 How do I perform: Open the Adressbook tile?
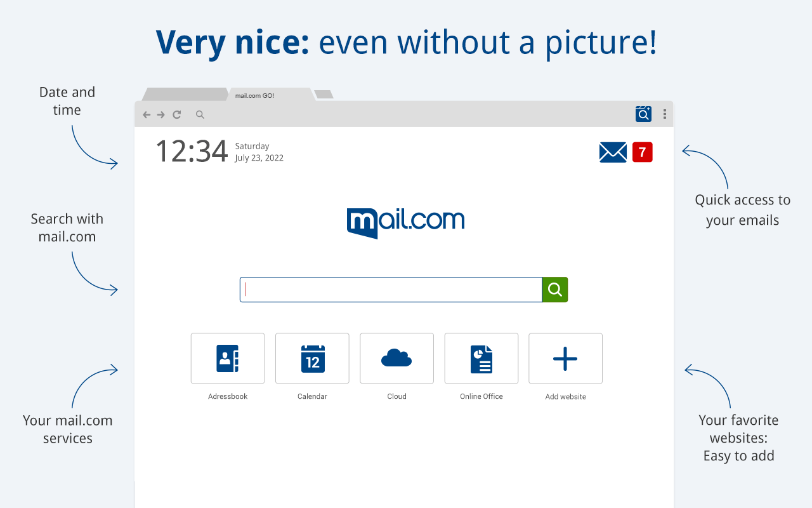click(x=228, y=358)
